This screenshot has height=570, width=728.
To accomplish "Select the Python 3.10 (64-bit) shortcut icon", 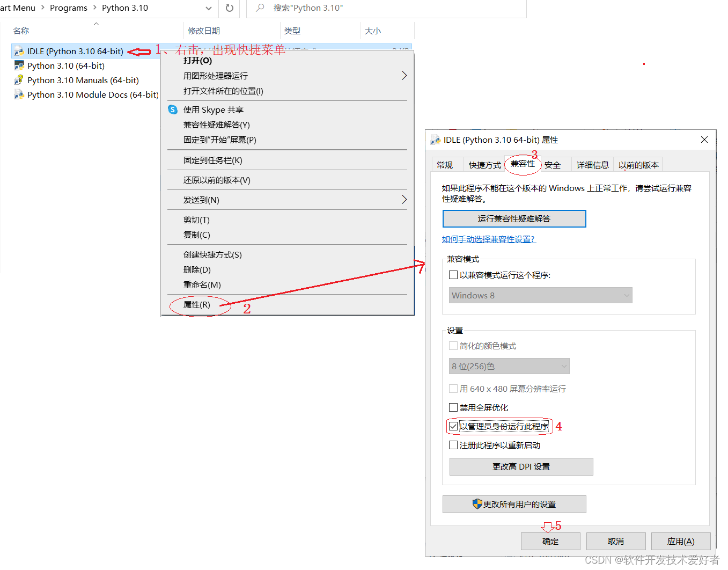I will [x=19, y=66].
